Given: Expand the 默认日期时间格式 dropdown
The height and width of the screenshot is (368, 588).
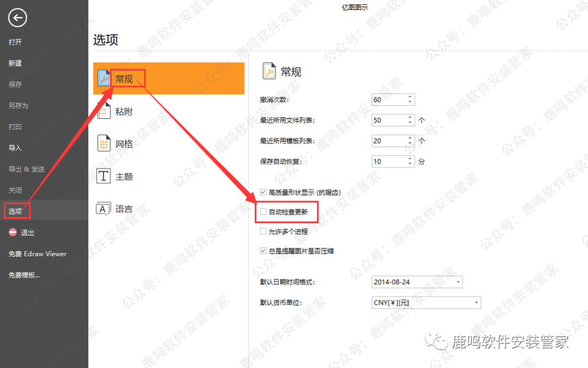Looking at the screenshot, I should point(458,282).
